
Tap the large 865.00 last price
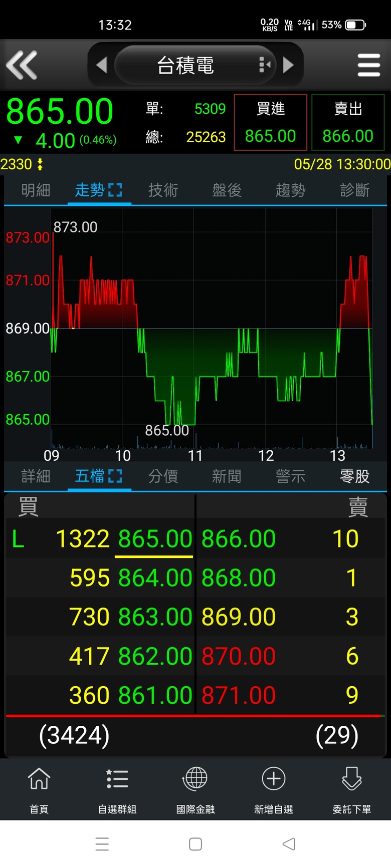pos(60,111)
